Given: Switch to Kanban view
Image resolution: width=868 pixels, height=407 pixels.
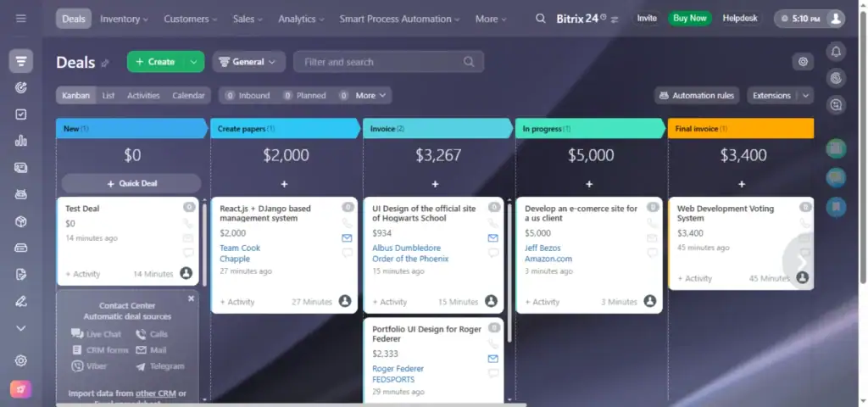Looking at the screenshot, I should [75, 95].
